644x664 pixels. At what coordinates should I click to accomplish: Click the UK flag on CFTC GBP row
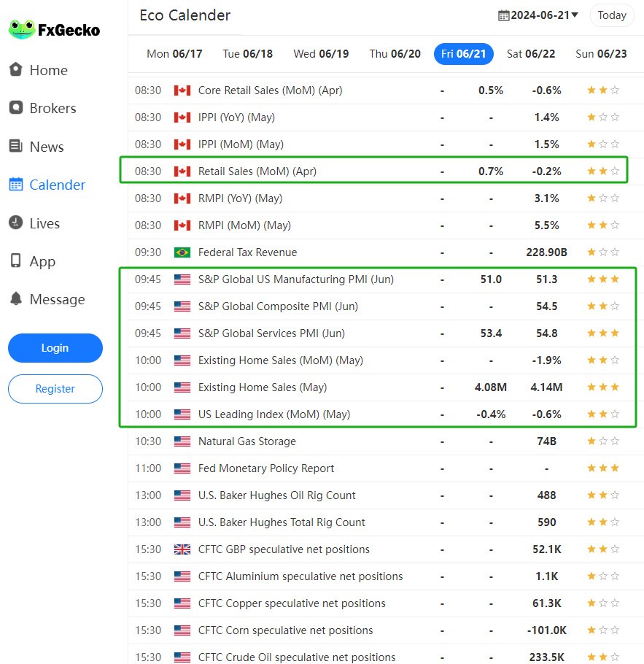click(x=182, y=549)
